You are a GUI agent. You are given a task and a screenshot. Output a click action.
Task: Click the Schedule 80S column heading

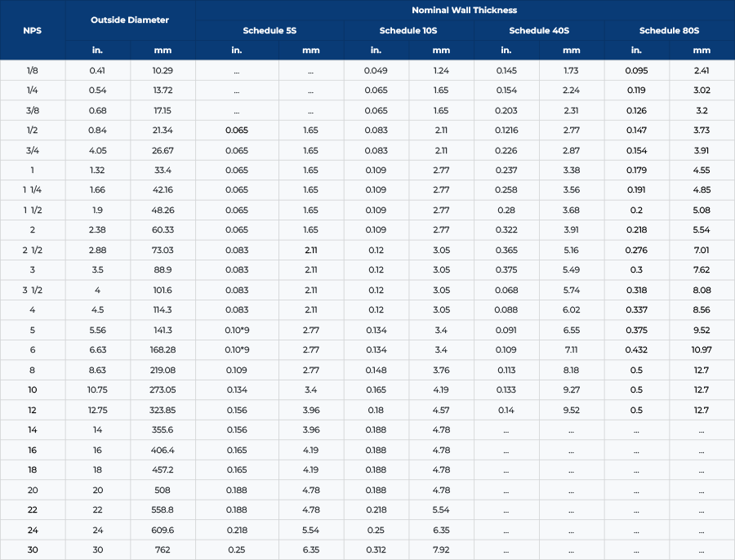(x=669, y=30)
